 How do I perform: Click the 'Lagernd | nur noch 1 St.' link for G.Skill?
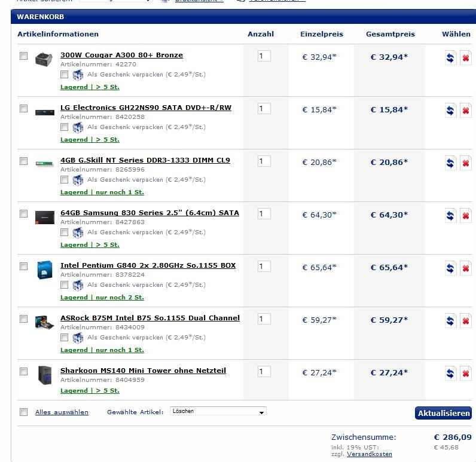tap(102, 192)
